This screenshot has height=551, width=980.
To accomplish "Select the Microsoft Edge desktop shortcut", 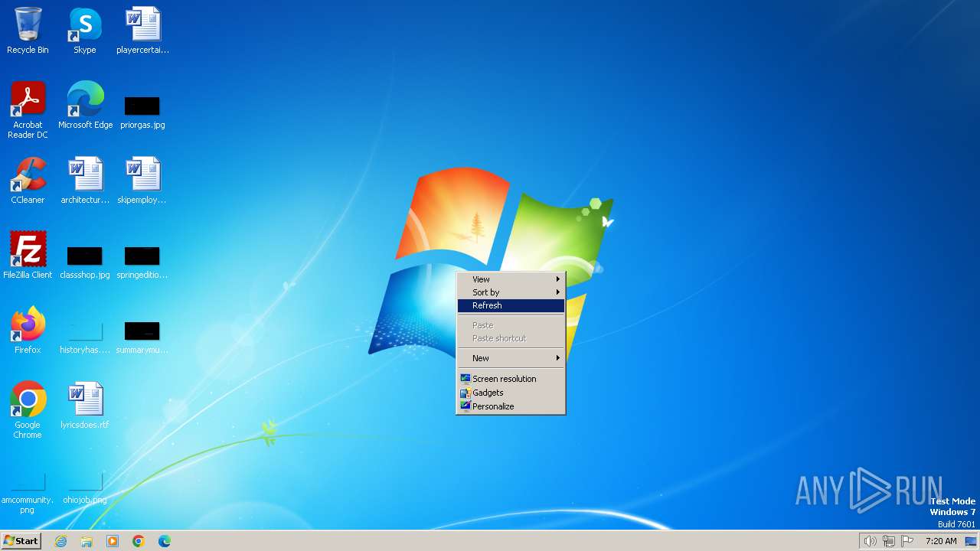I will tap(85, 106).
